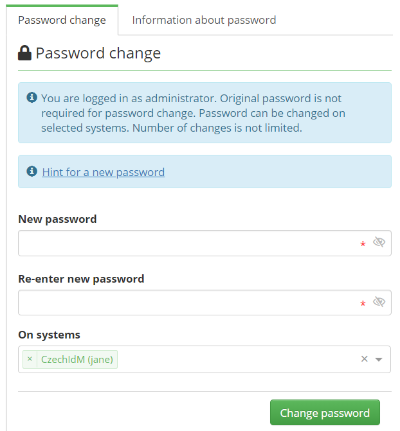Open the On systems select box
The width and height of the screenshot is (400, 431).
tap(204, 359)
